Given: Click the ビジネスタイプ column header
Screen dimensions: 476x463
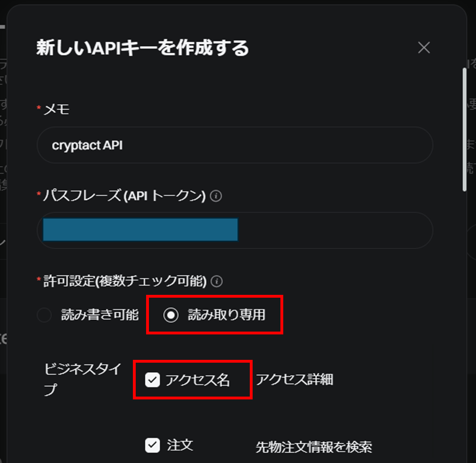Looking at the screenshot, I should click(82, 379).
